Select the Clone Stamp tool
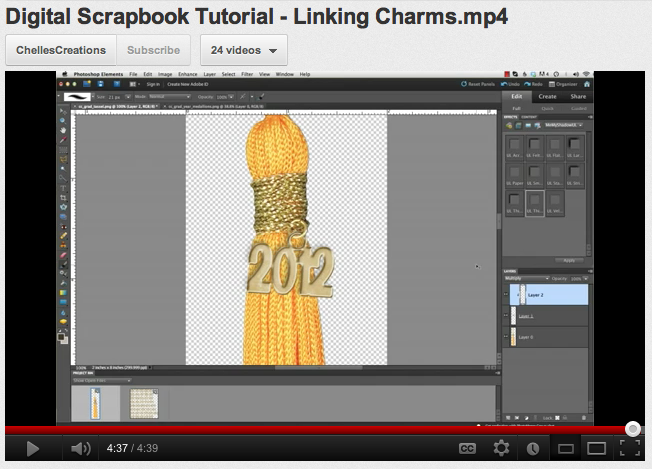The image size is (652, 469). pyautogui.click(x=63, y=245)
